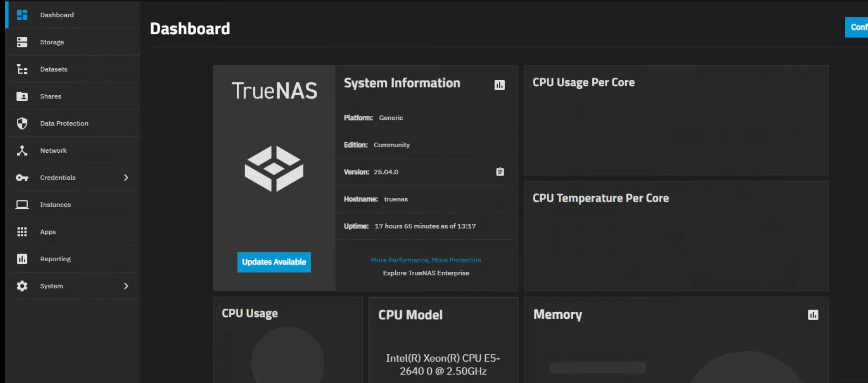Open the Reporting page label

pos(55,259)
